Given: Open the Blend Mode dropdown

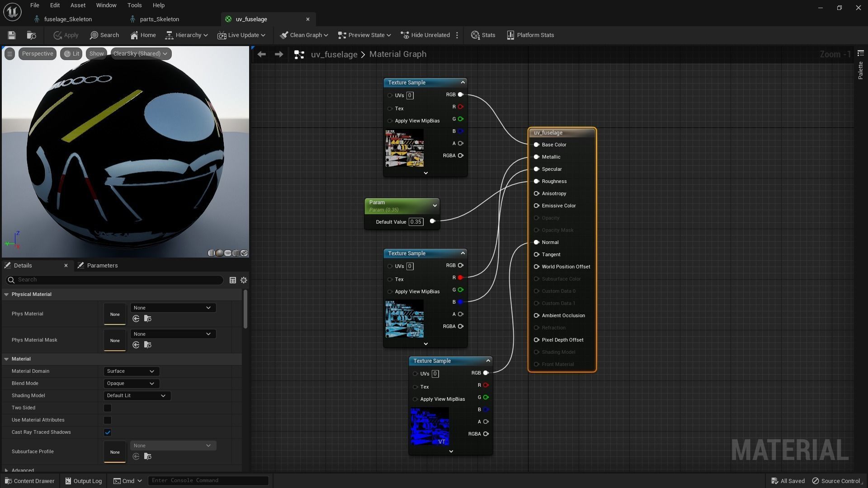Looking at the screenshot, I should pos(131,384).
